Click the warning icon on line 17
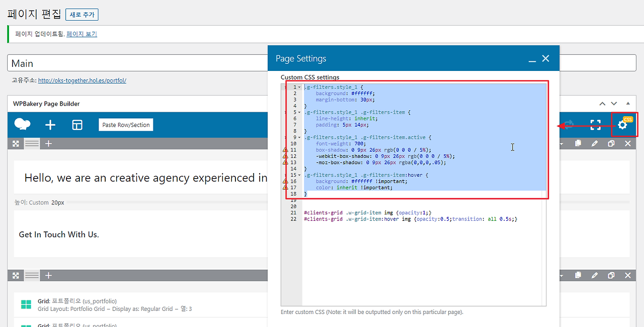The image size is (644, 327). (x=285, y=188)
